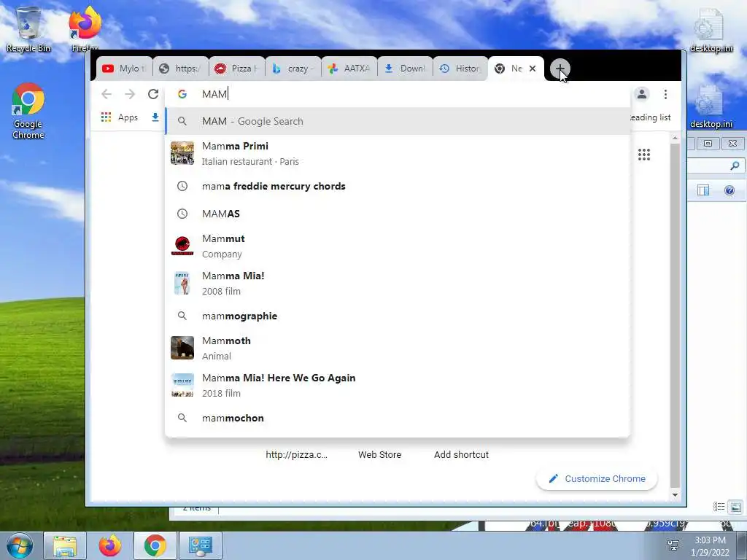Open help in Explorer window
Viewport: 747px width, 560px height.
(x=729, y=190)
